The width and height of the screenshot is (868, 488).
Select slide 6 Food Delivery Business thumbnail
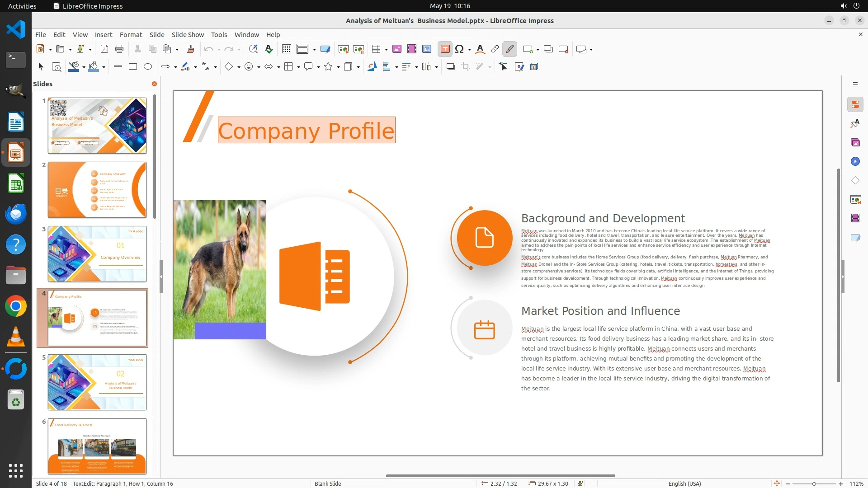tap(97, 446)
